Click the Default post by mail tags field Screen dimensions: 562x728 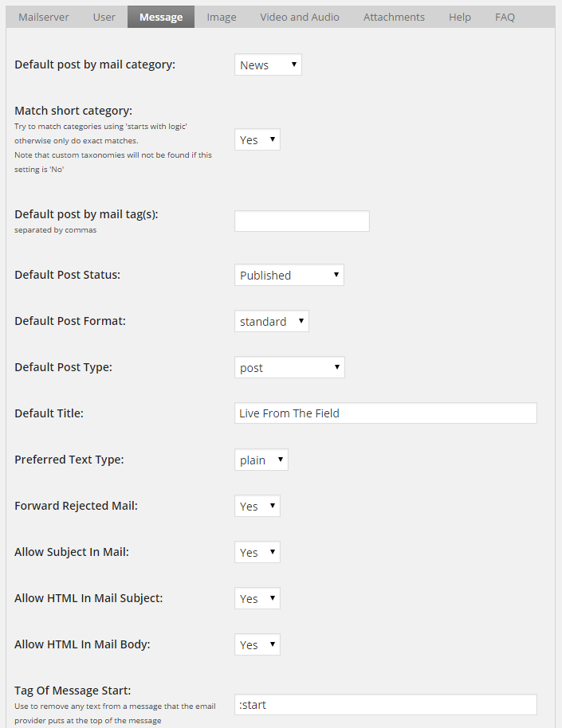tap(301, 221)
